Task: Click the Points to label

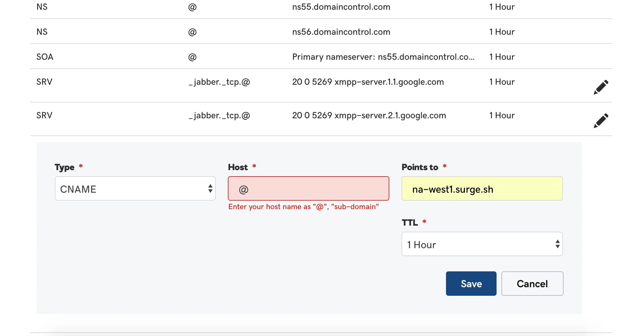Action: pos(419,167)
